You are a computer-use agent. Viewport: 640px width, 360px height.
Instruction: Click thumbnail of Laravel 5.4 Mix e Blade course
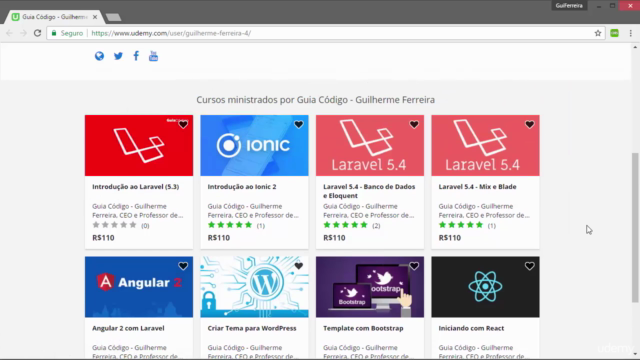tap(485, 145)
